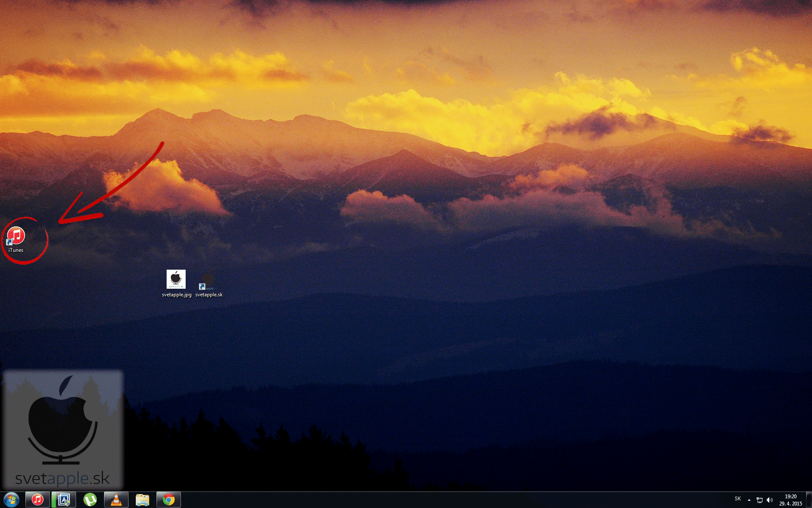812x508 pixels.
Task: Open Apple Software Update taskbar item
Action: [x=64, y=500]
